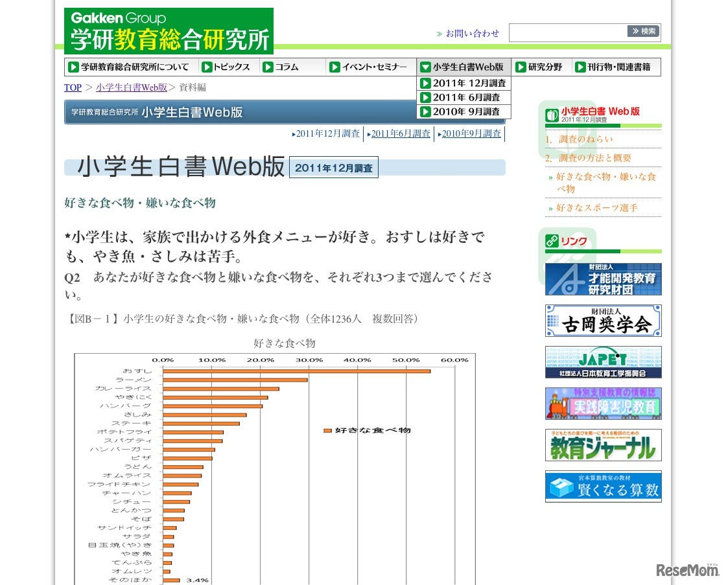
Task: Click the 好きな食べ物・嫌いな食べ物 section heading
Action: click(x=140, y=203)
